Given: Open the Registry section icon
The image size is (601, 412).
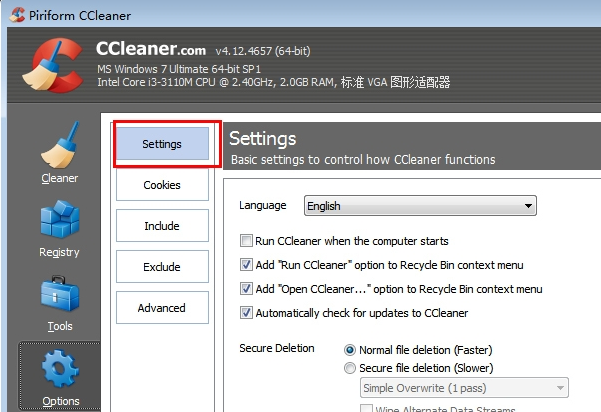Looking at the screenshot, I should [x=59, y=225].
